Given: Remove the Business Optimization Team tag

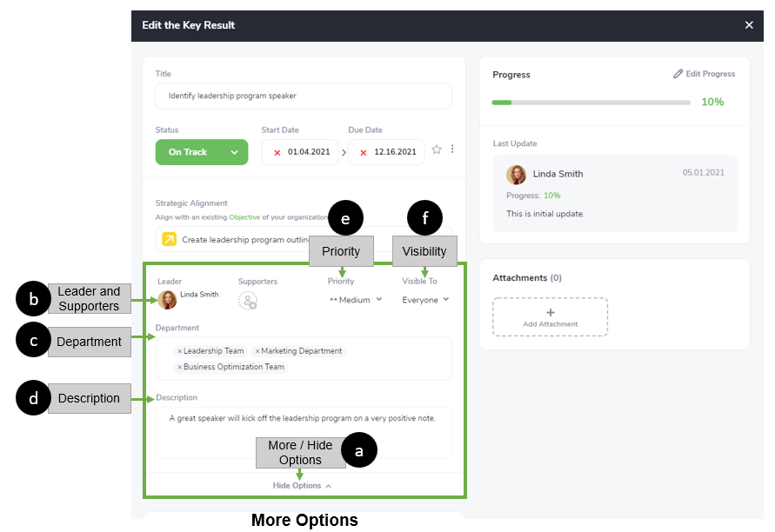Looking at the screenshot, I should [x=179, y=367].
